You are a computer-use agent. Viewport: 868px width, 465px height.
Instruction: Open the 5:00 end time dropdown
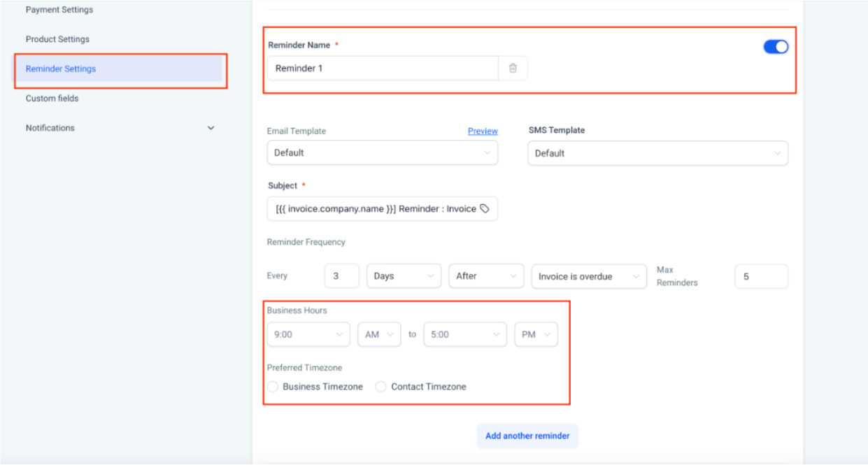coord(464,334)
